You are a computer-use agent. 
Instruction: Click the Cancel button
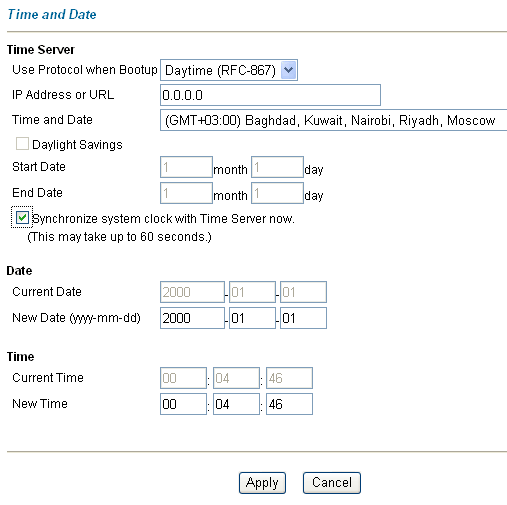click(332, 483)
